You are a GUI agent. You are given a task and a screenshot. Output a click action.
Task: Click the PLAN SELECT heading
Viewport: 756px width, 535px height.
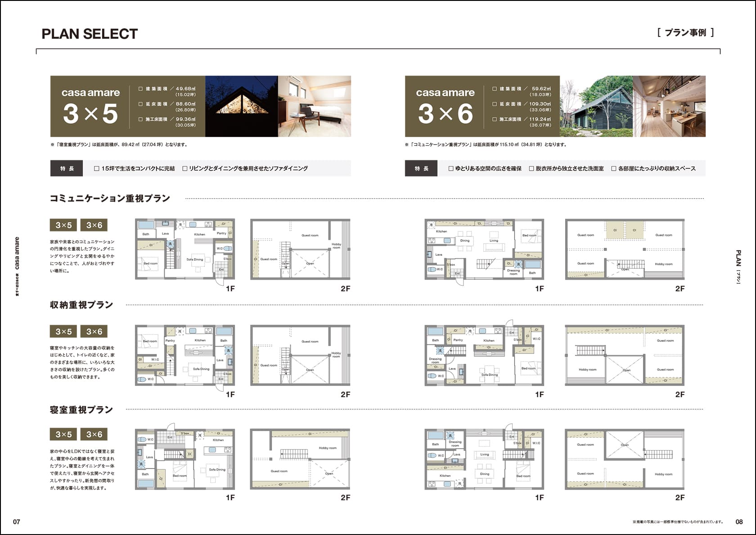90,34
